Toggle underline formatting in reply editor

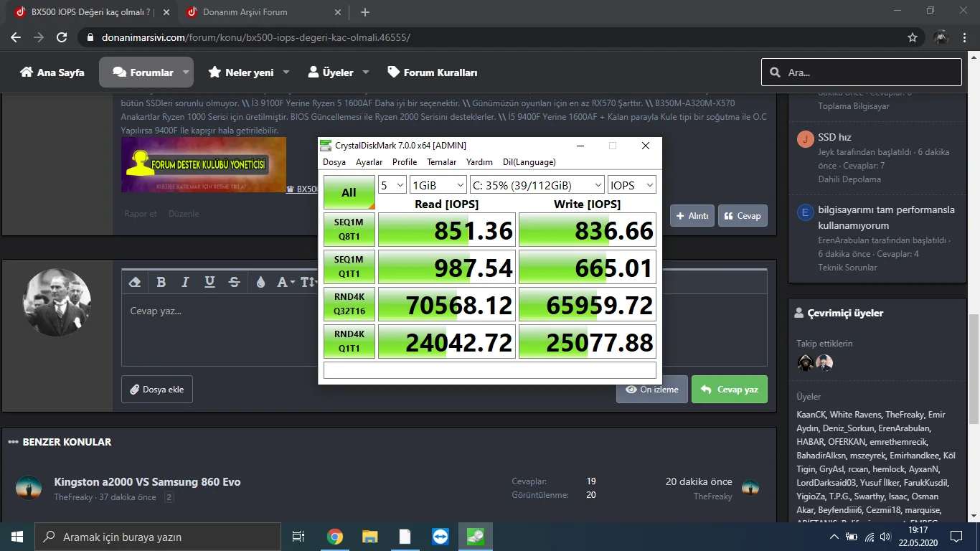[209, 282]
